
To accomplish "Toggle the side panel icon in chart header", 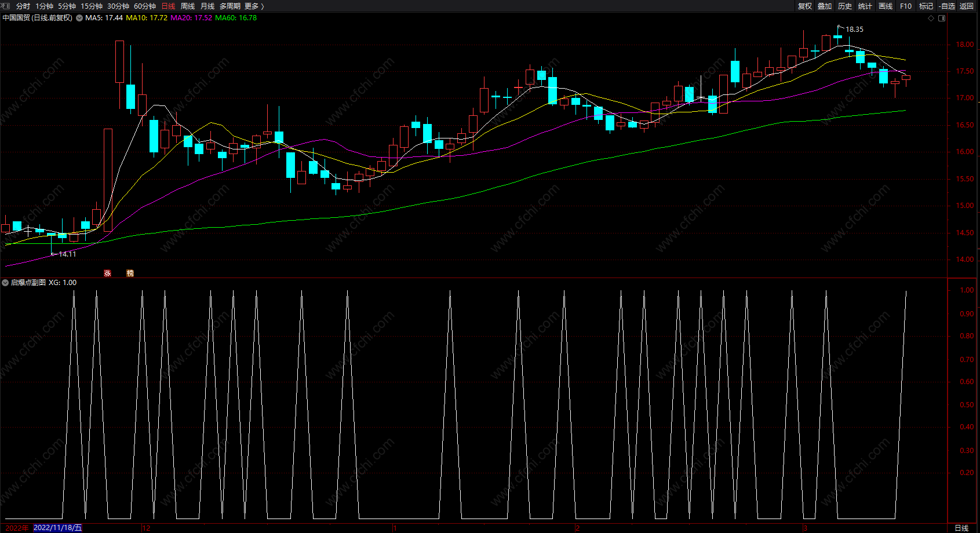I will [x=942, y=19].
